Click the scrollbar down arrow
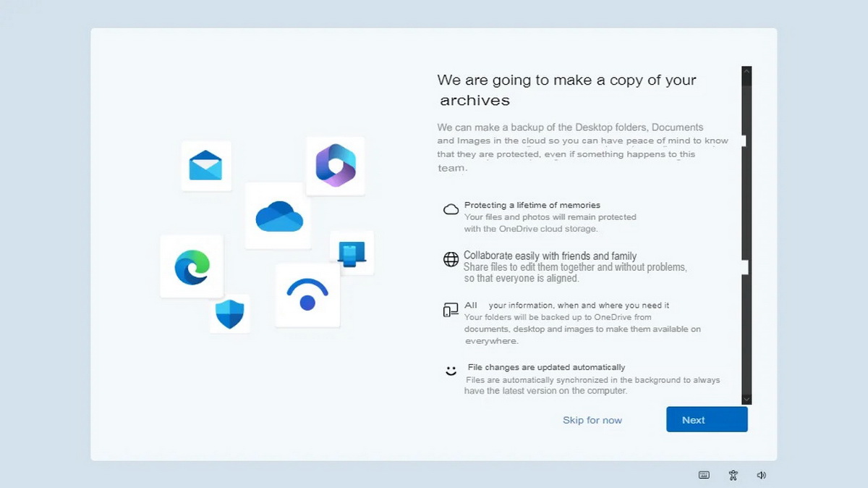The width and height of the screenshot is (868, 488). point(746,399)
